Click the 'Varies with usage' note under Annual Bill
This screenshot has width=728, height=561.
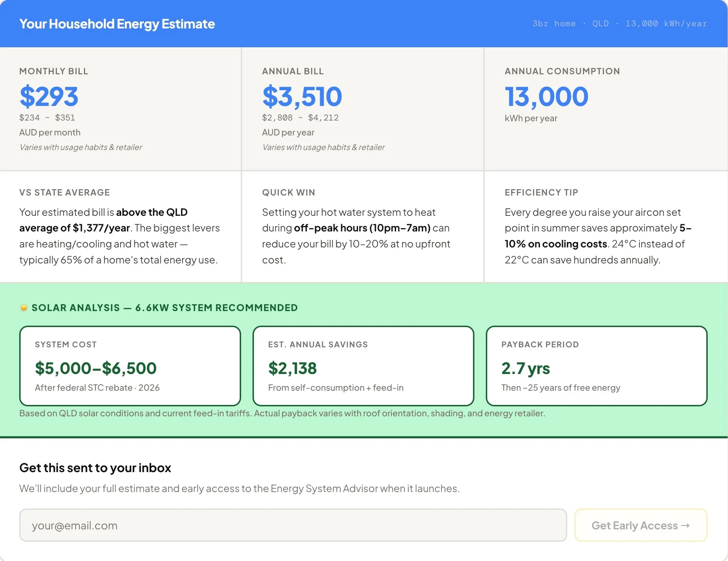pyautogui.click(x=323, y=147)
